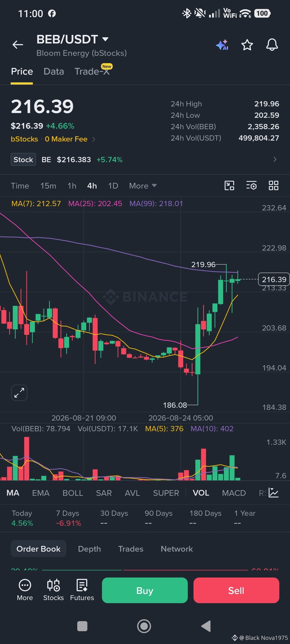Open the Network tab

point(177,549)
